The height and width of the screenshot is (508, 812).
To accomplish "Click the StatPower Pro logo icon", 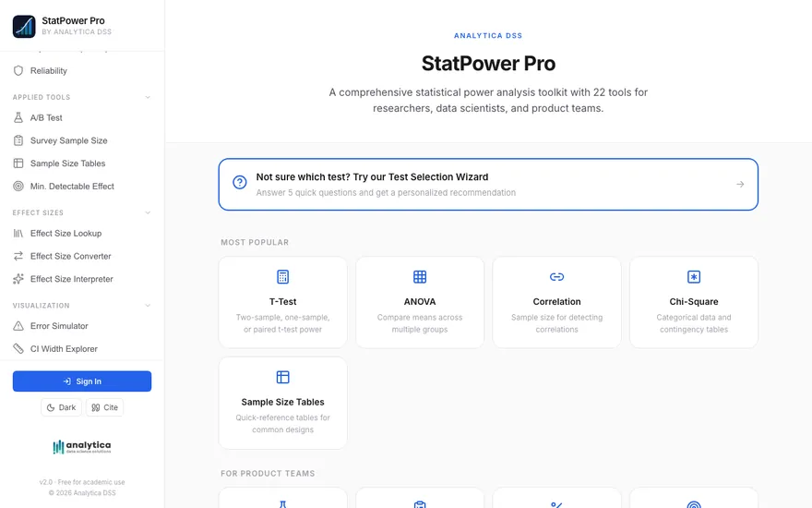I will pos(24,26).
